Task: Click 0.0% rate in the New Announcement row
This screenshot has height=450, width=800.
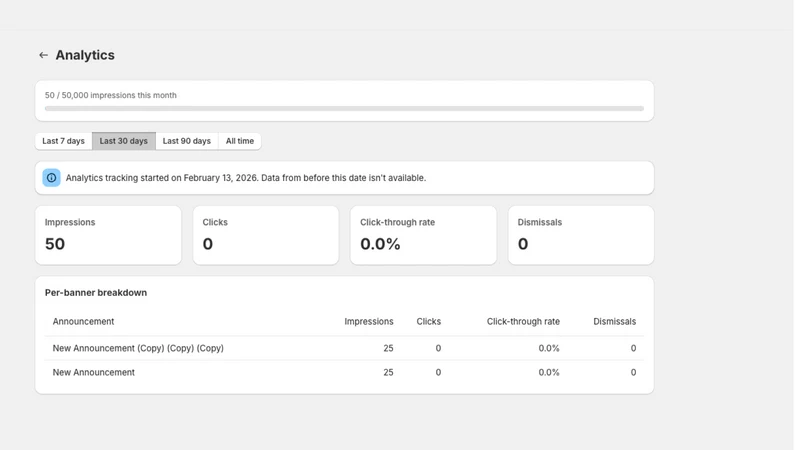Action: 549,372
